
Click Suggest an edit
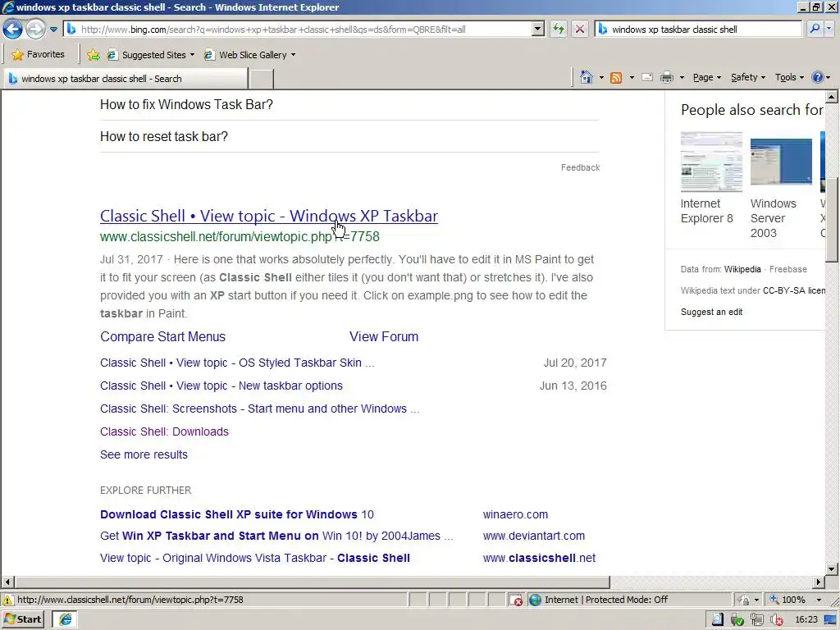[x=711, y=313]
